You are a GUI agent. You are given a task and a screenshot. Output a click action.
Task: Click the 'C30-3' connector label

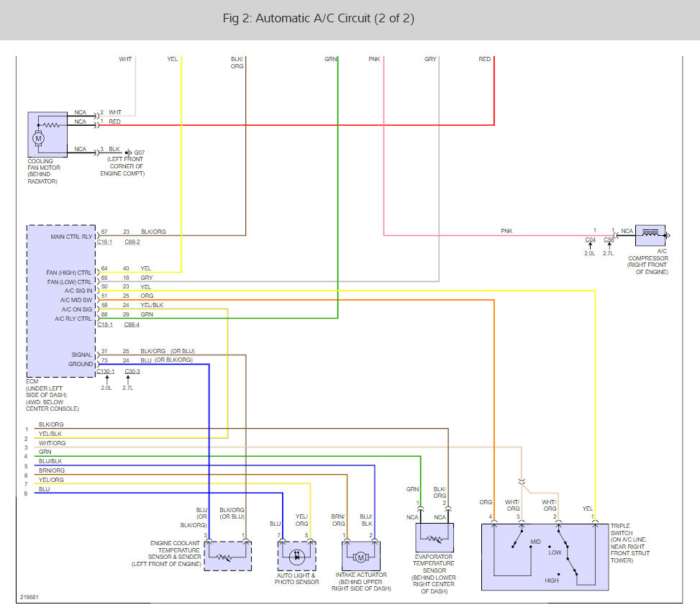coord(132,371)
